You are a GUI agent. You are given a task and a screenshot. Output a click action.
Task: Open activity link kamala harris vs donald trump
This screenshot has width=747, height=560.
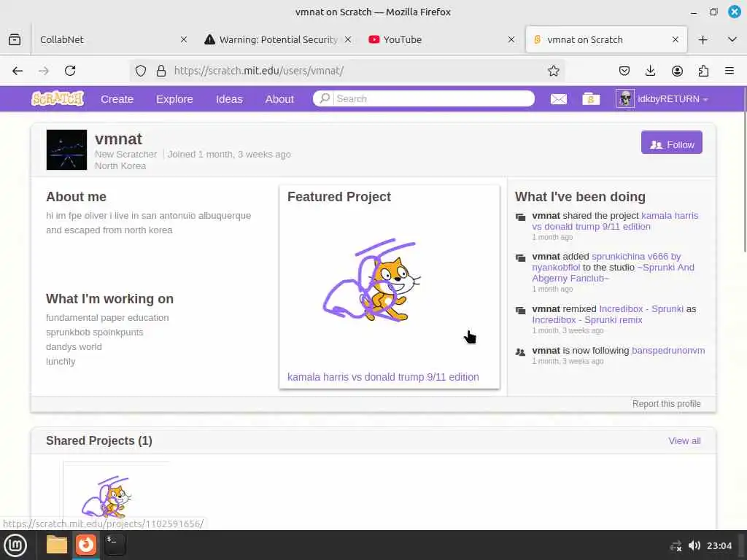pyautogui.click(x=615, y=221)
